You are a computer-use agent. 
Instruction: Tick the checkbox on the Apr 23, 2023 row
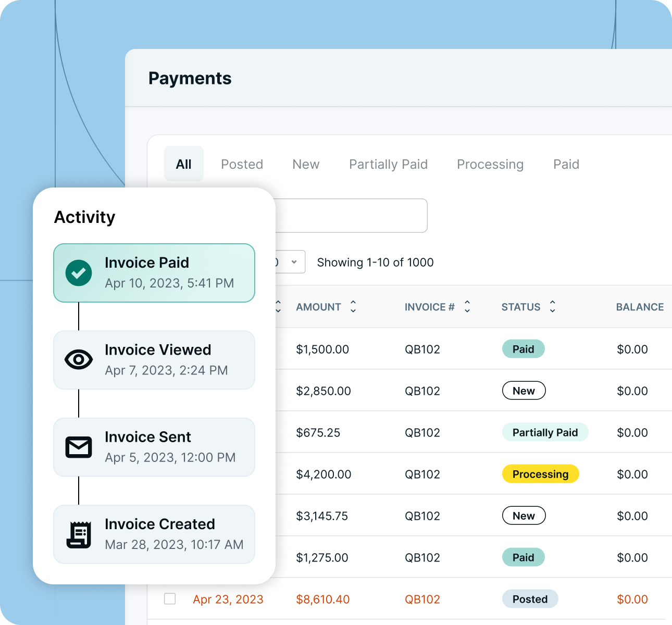170,598
